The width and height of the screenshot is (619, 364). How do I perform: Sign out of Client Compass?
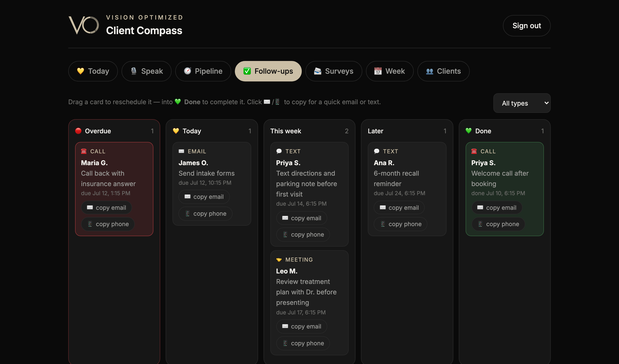(526, 25)
